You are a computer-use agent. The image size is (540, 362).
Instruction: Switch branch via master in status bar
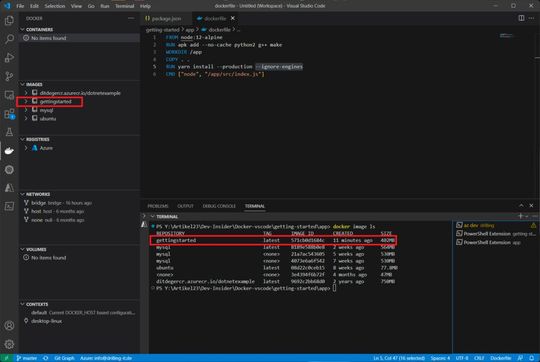click(27, 358)
